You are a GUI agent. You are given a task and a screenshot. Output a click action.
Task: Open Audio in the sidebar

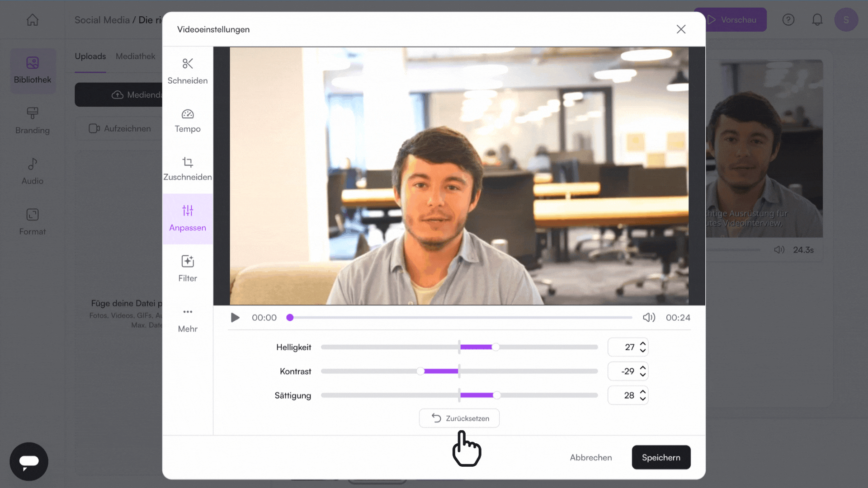point(33,172)
